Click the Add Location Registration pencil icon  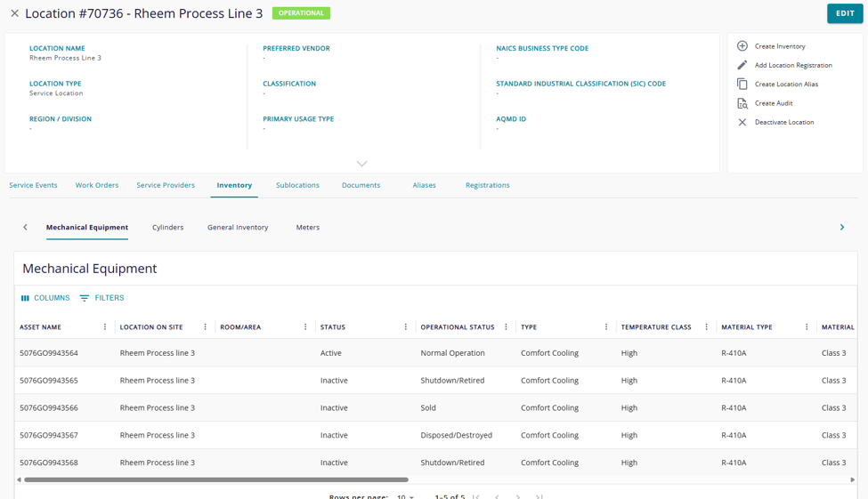click(x=742, y=65)
